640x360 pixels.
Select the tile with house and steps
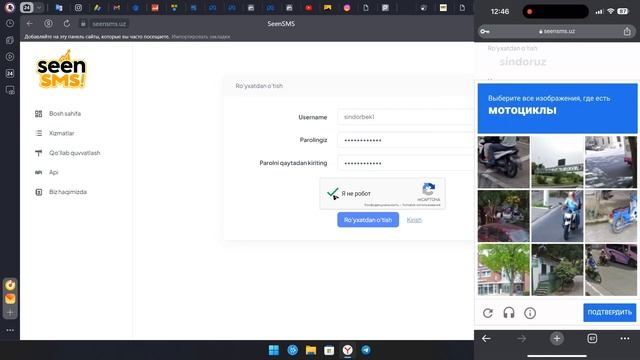[557, 270]
